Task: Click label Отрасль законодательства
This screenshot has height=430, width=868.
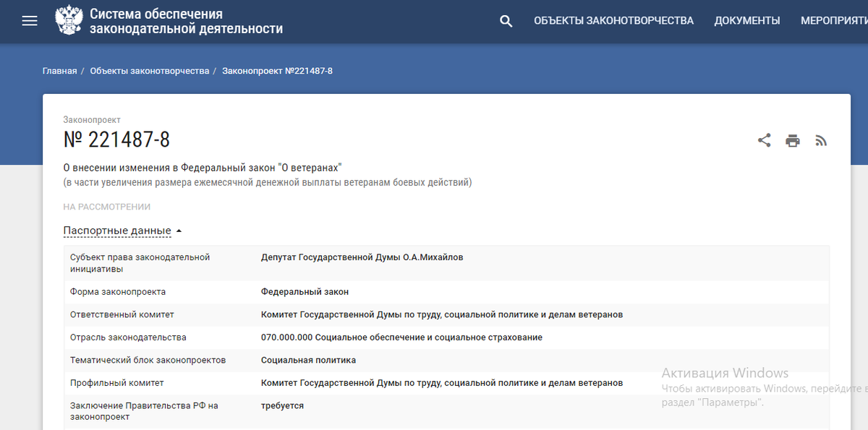Action: click(128, 337)
